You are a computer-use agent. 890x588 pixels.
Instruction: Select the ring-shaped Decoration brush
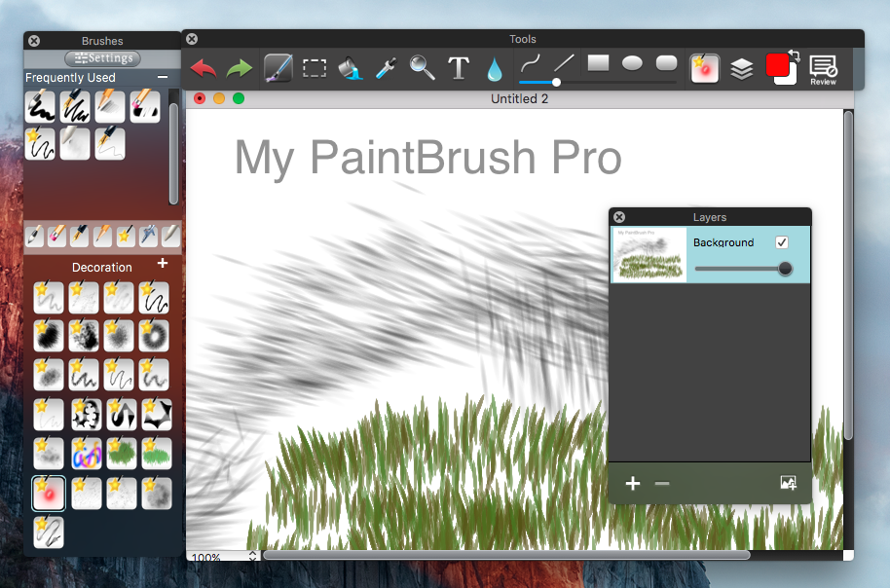(x=155, y=336)
